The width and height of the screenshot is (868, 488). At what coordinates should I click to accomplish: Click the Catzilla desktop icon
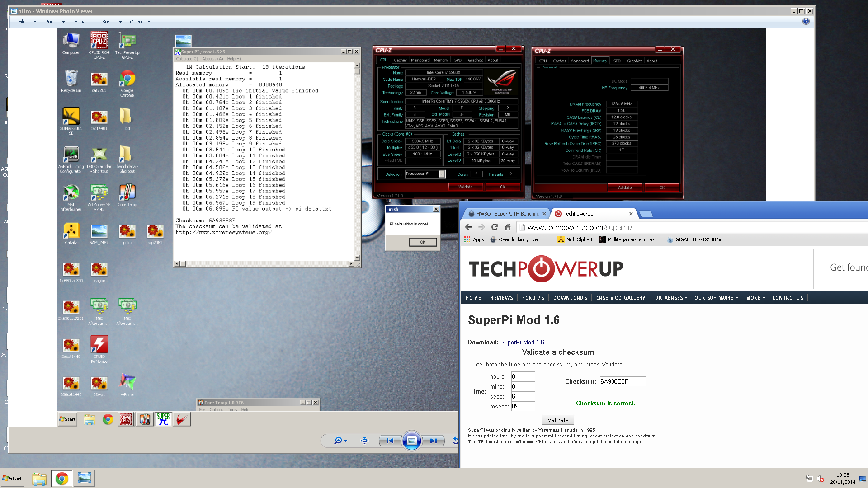point(71,234)
